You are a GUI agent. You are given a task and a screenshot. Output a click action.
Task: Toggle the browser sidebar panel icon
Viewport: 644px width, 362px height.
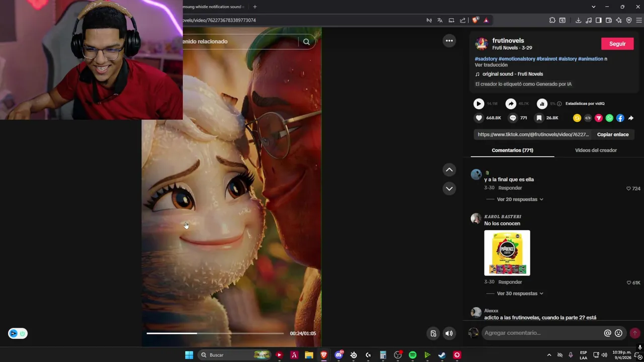click(x=598, y=20)
